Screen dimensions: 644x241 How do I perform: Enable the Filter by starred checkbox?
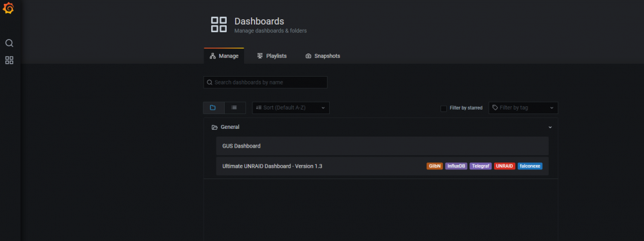(x=444, y=108)
